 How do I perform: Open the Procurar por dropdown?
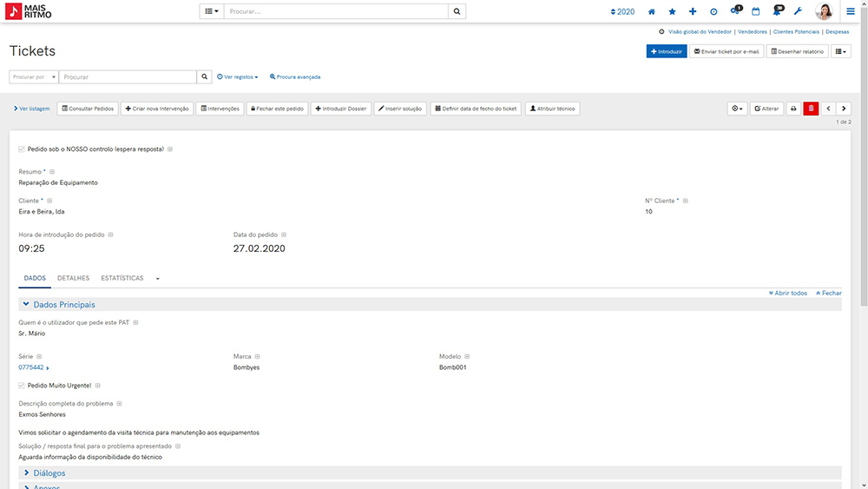point(34,77)
